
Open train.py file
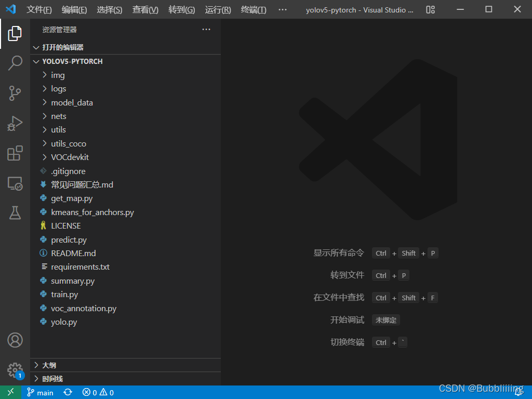[126, 295]
